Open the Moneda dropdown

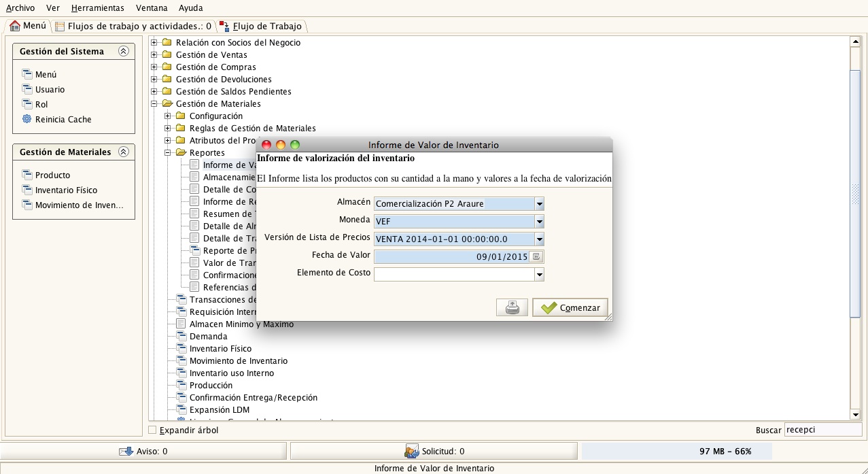click(539, 221)
